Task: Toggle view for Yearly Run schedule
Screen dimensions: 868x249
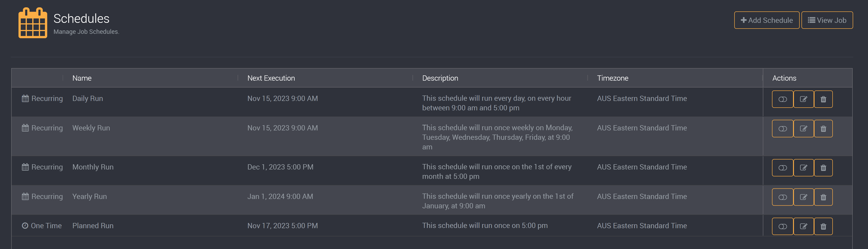Action: tap(782, 197)
